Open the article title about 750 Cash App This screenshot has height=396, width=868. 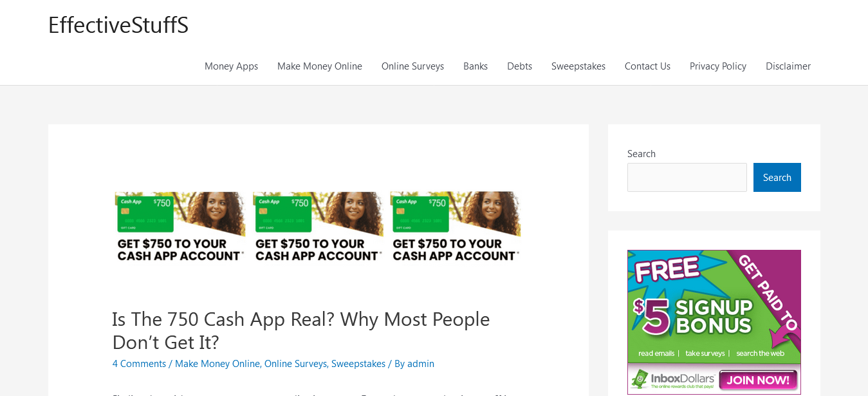[x=301, y=330]
